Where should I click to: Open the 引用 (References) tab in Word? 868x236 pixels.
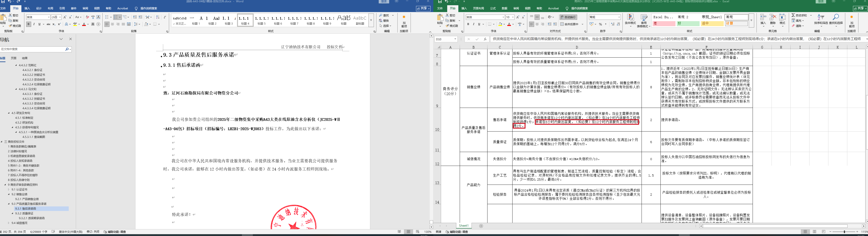click(x=62, y=8)
